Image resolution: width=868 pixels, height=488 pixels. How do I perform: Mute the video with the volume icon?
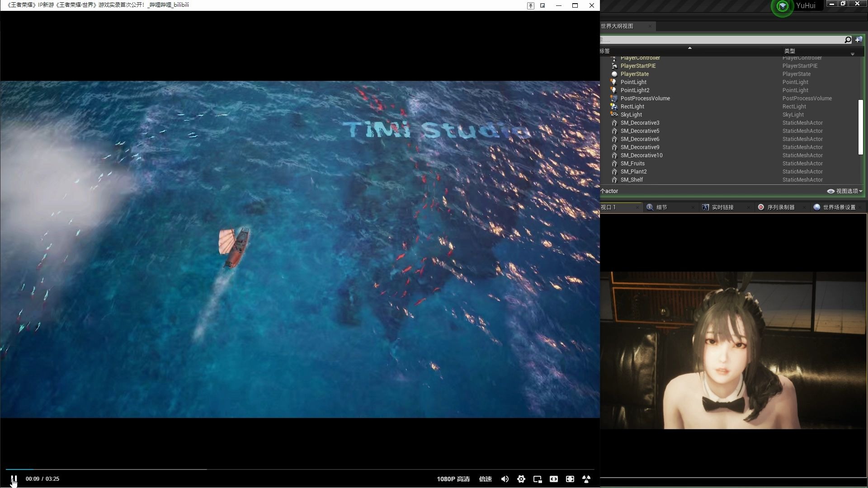[505, 479]
